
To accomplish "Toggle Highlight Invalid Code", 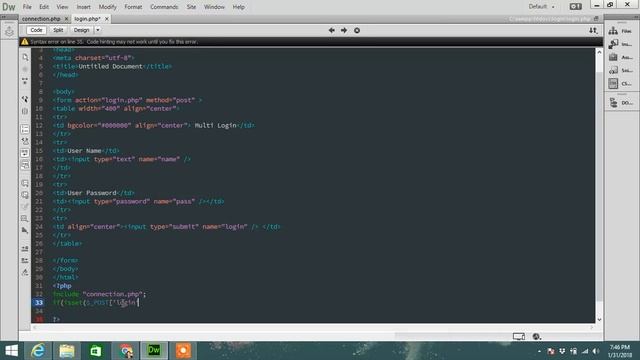I will click(x=25, y=141).
